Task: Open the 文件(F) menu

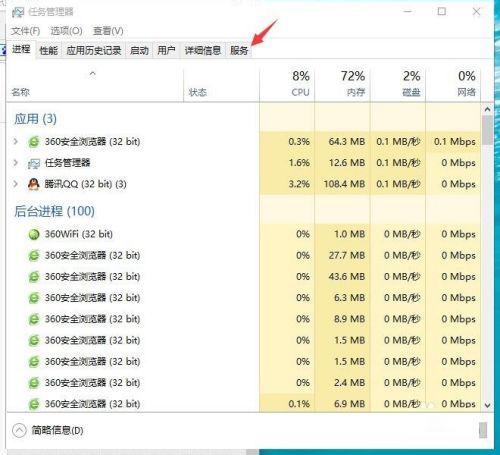Action: point(25,31)
